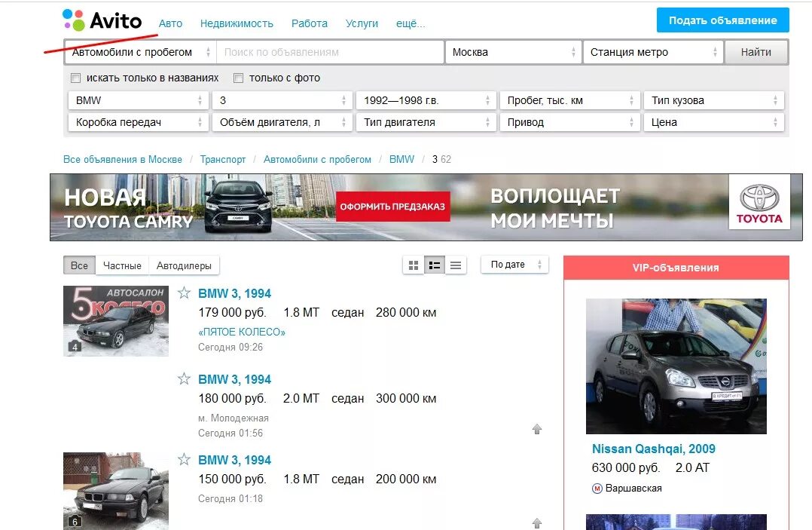Open 'Пробег, тыс. км' dropdown
Image resolution: width=812 pixels, height=530 pixels.
pyautogui.click(x=570, y=100)
